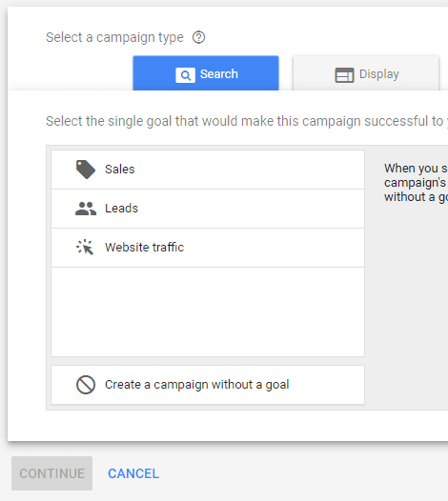Choose Sales as the campaign goal

tap(208, 170)
